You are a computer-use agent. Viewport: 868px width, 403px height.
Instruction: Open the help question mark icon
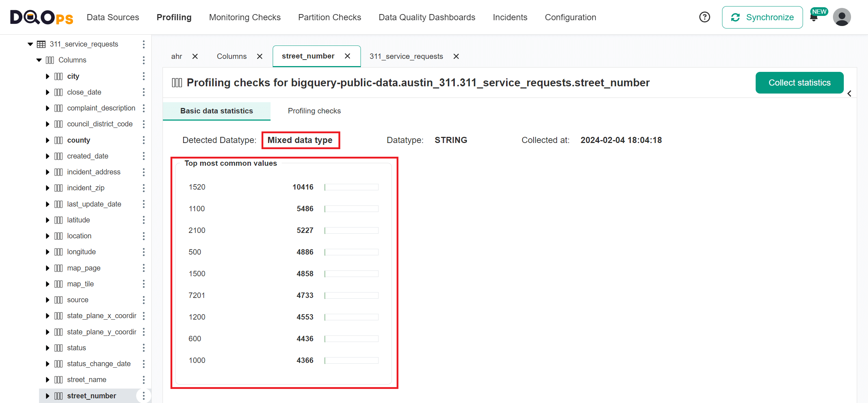704,17
